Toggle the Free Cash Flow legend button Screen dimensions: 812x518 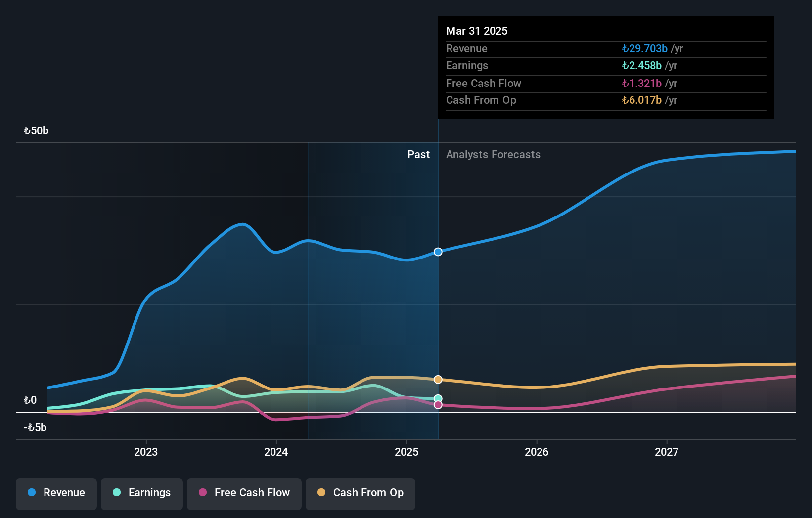coord(244,494)
